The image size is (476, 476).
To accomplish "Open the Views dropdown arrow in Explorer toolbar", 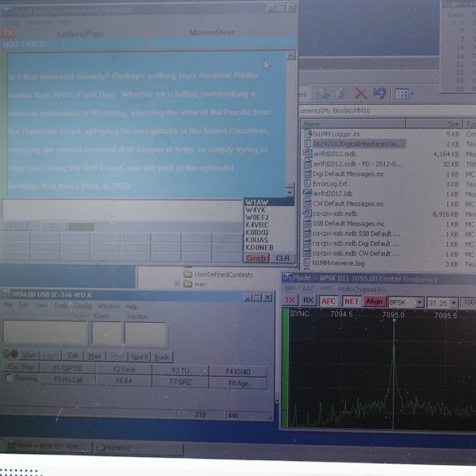I will [412, 94].
